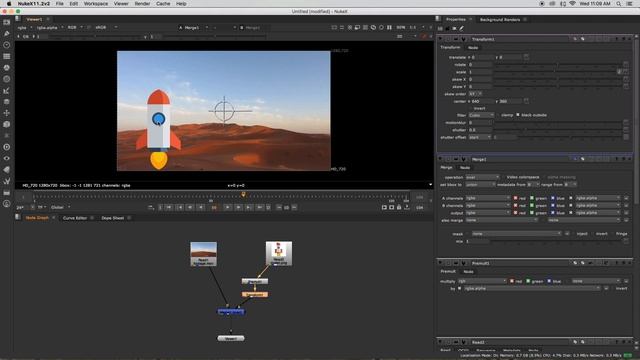Click the pencil icon in Properties toolbar
640x360 pixels.
click(462, 29)
